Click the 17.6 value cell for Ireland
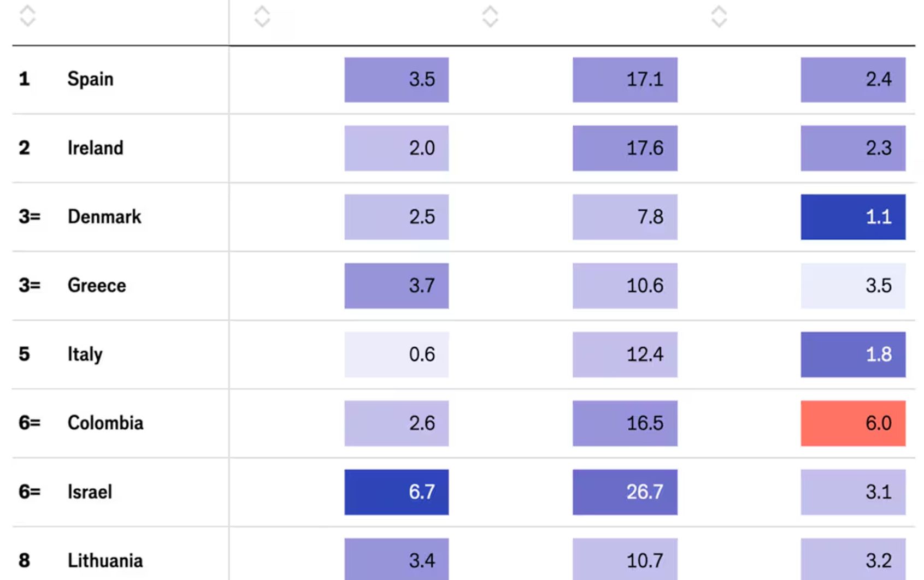The image size is (924, 580). [x=625, y=148]
